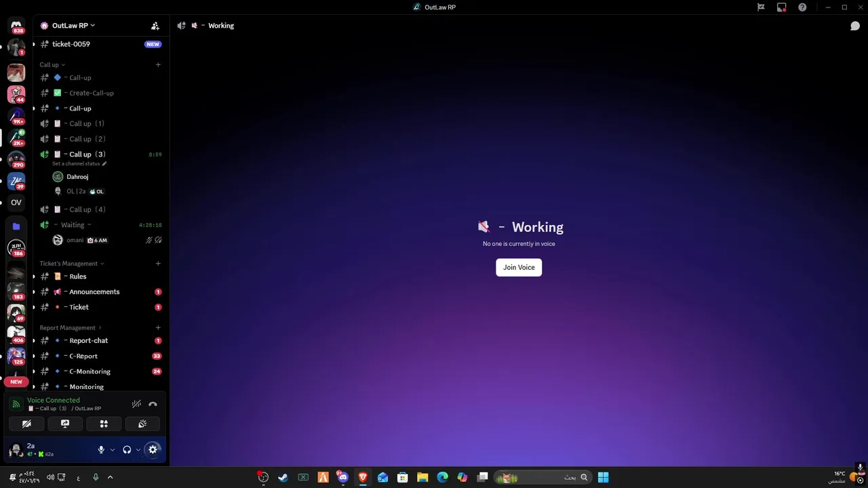Add channel to Ticket's Management category

click(x=158, y=264)
